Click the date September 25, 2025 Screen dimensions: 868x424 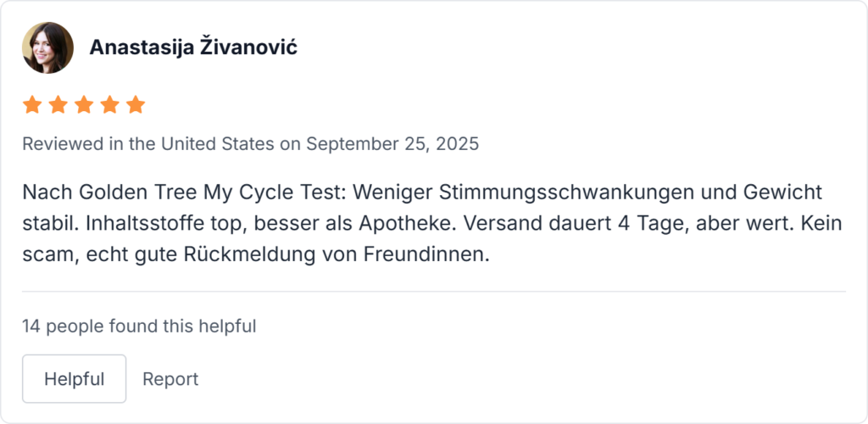coord(392,144)
